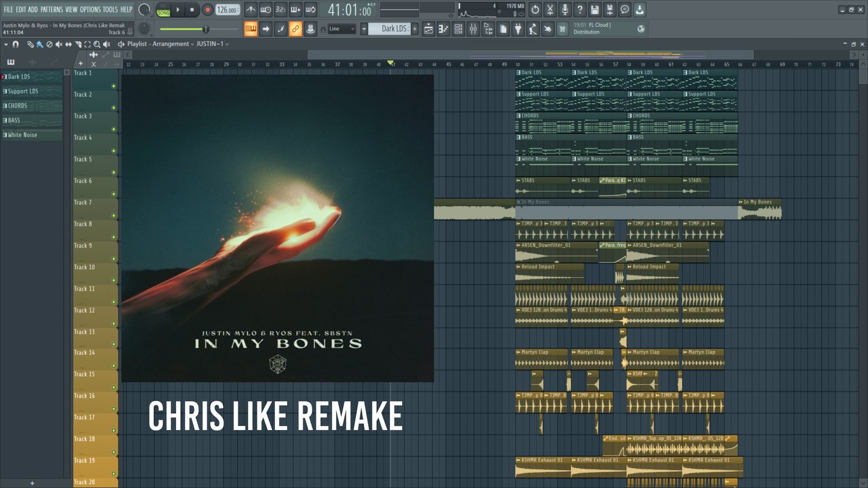868x488 pixels.
Task: Select the playlist draw pencil tool
Action: click(x=30, y=44)
